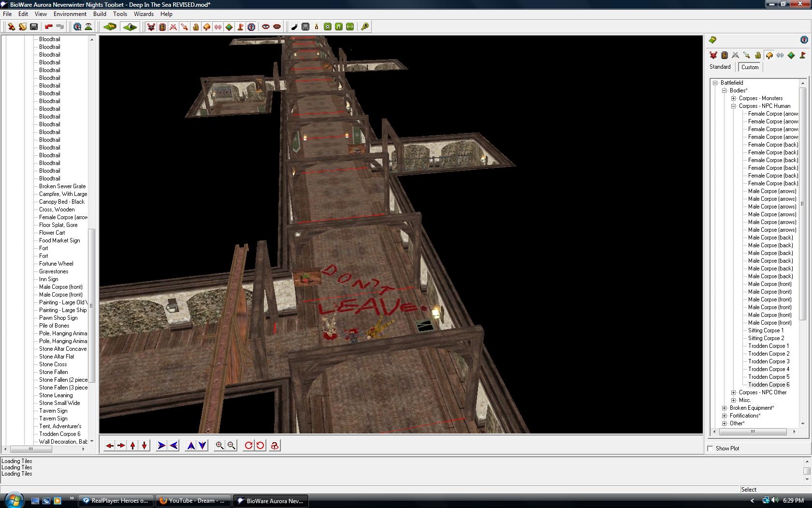The height and width of the screenshot is (508, 812).
Task: Pan camera left with red left arrow
Action: pos(110,446)
